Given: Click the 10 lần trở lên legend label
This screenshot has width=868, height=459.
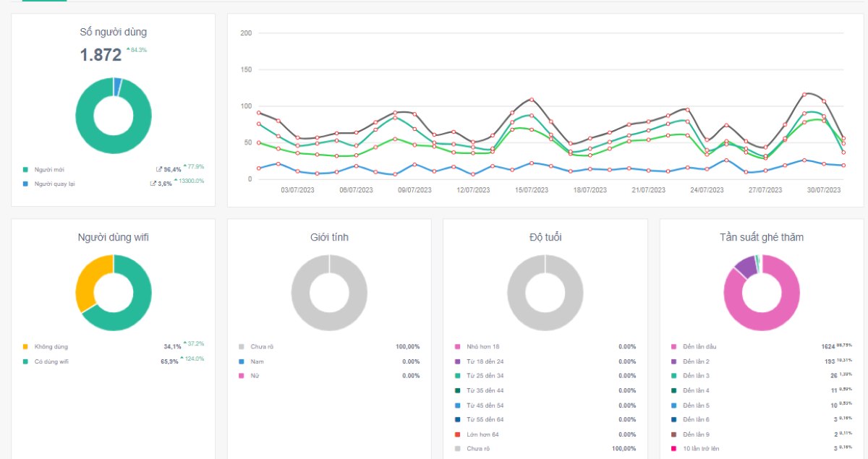Looking at the screenshot, I should 702,449.
